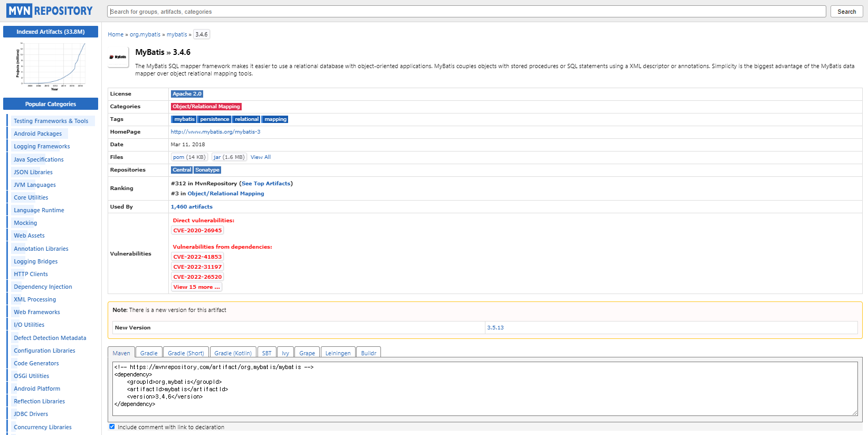Click inside the Maven dependency snippet box
Viewport: 868px width, 435px height.
point(485,389)
